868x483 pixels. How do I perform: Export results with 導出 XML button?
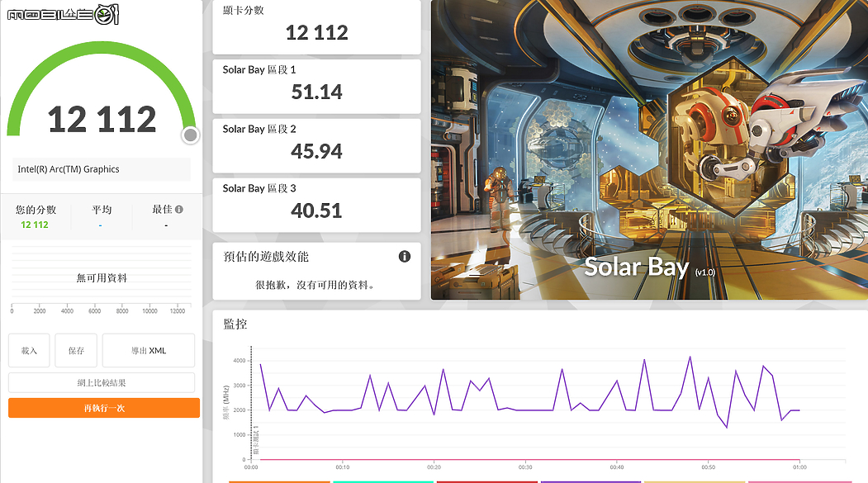click(x=149, y=350)
